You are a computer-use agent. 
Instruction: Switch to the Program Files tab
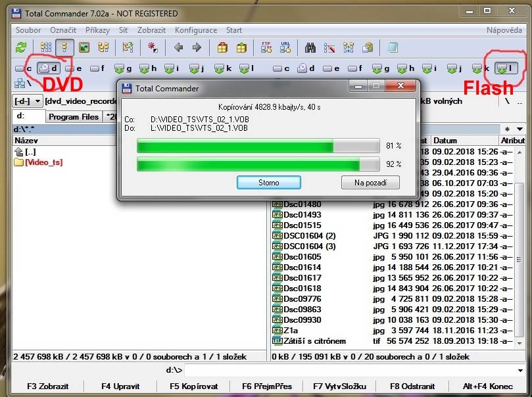click(74, 117)
